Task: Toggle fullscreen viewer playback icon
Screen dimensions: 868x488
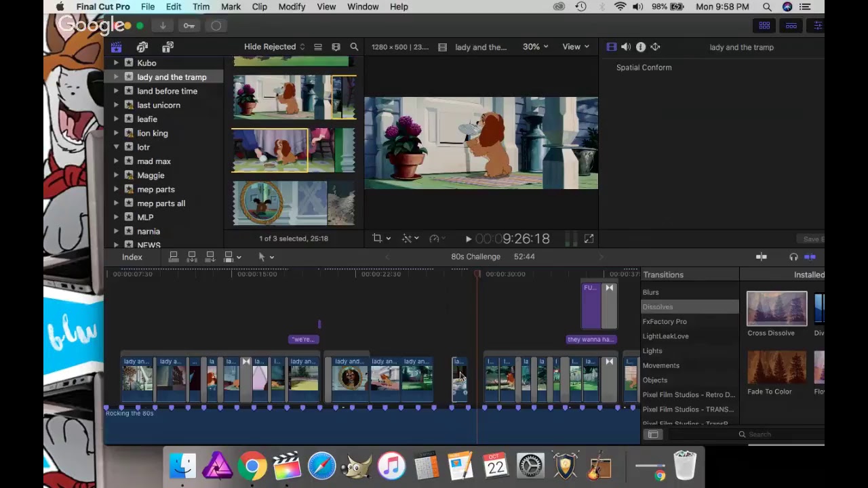Action: (589, 239)
